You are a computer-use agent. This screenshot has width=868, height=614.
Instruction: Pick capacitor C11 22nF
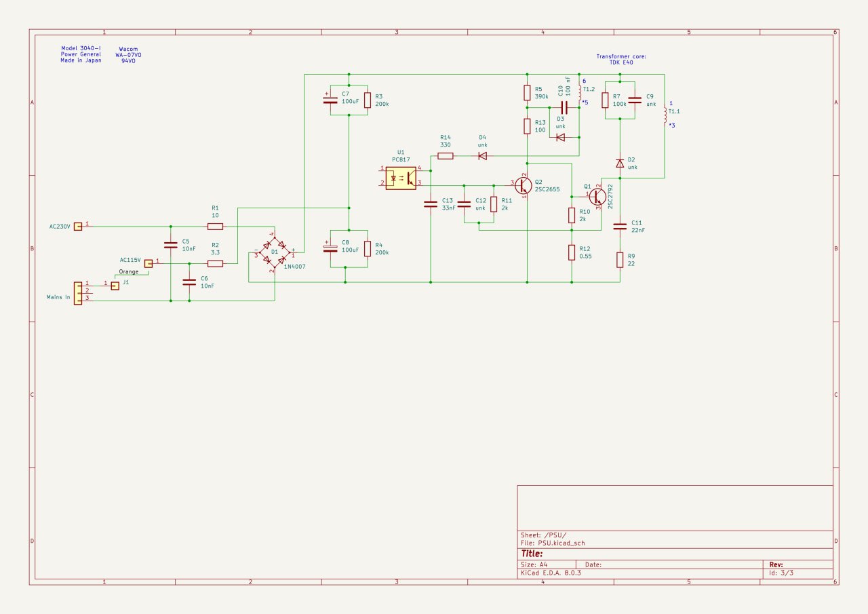(x=620, y=227)
